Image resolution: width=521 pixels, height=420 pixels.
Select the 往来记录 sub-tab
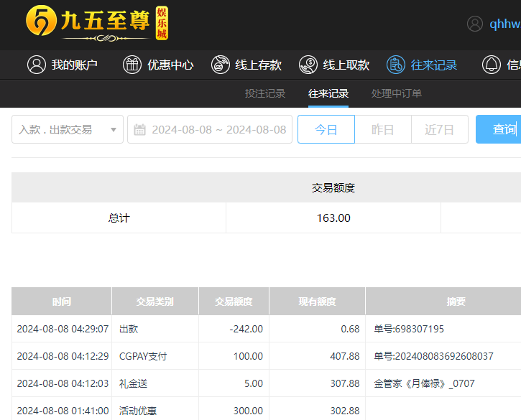coord(328,93)
